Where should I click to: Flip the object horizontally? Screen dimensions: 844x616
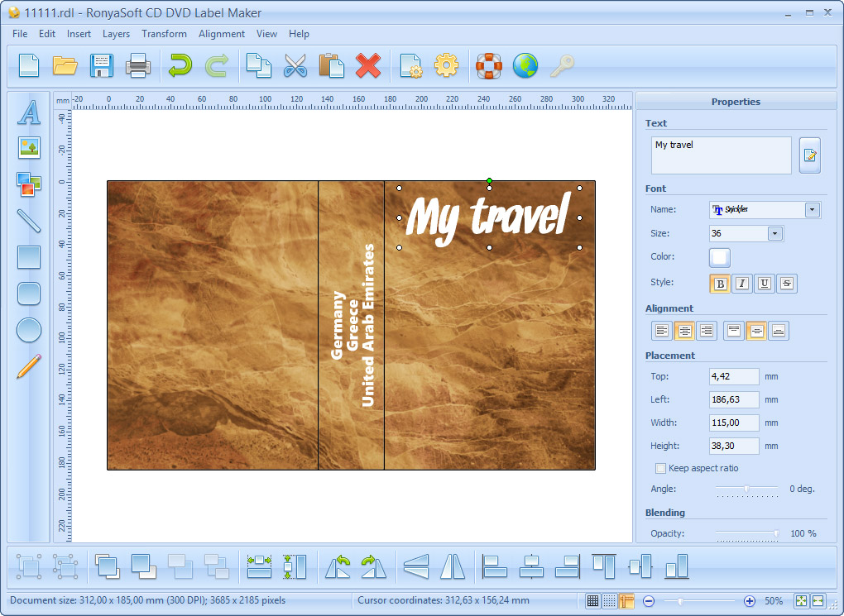coord(453,566)
